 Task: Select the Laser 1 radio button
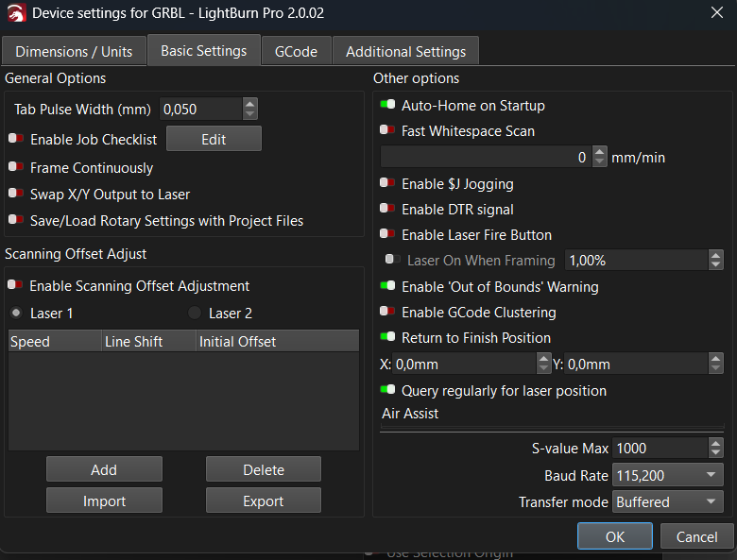coord(16,313)
